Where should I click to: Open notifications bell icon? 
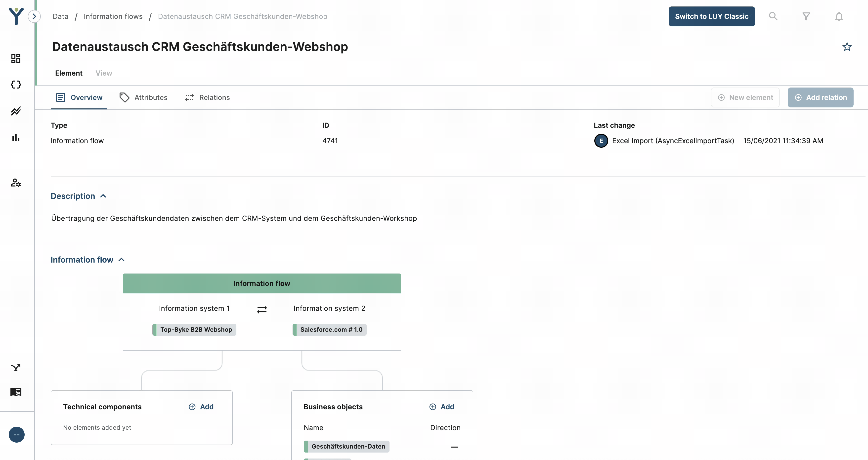839,16
